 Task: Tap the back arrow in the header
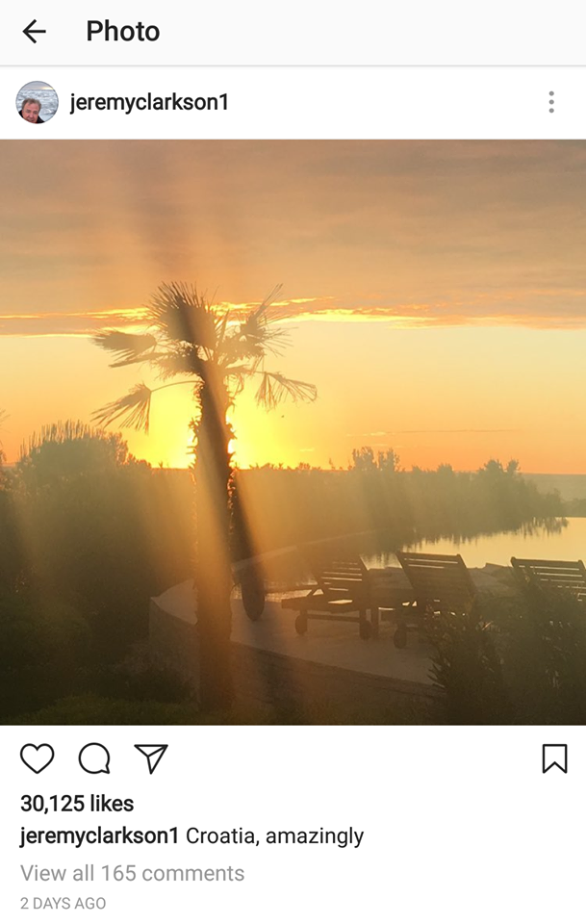34,31
